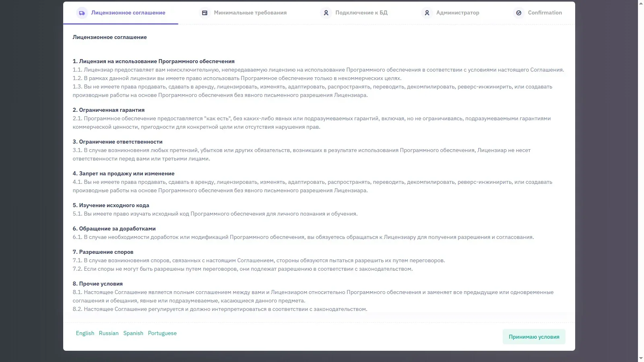Click clause 5.1 about studying source code
This screenshot has height=362, width=644.
215,214
